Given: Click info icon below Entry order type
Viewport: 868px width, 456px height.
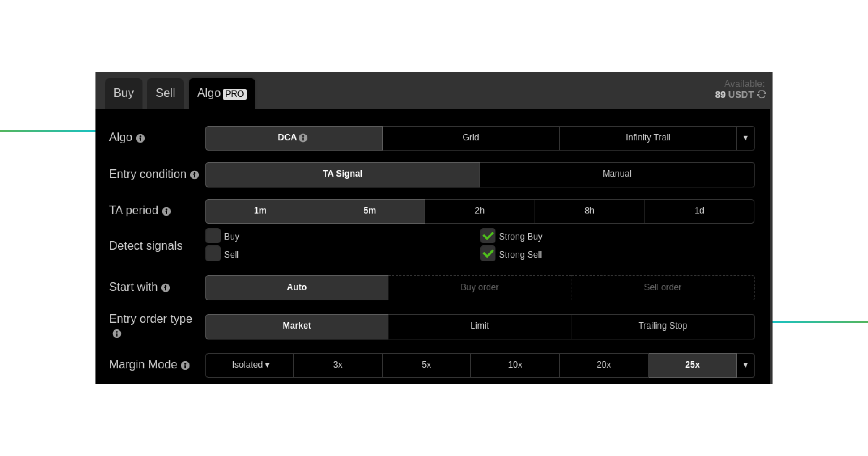Looking at the screenshot, I should [117, 334].
